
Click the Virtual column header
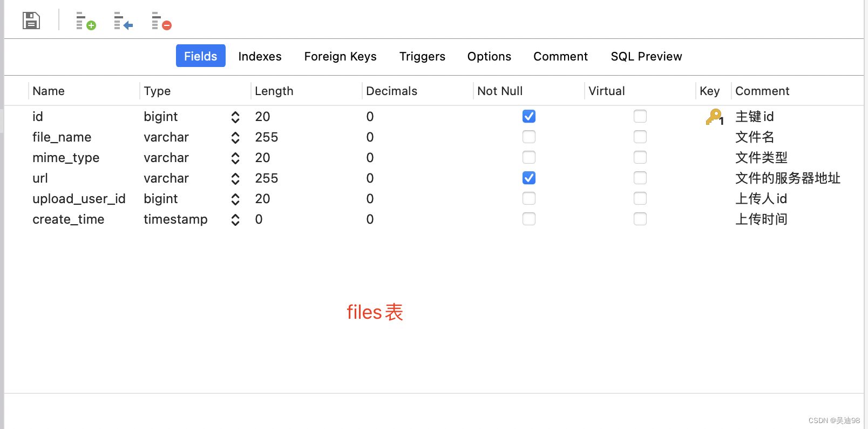coord(607,91)
